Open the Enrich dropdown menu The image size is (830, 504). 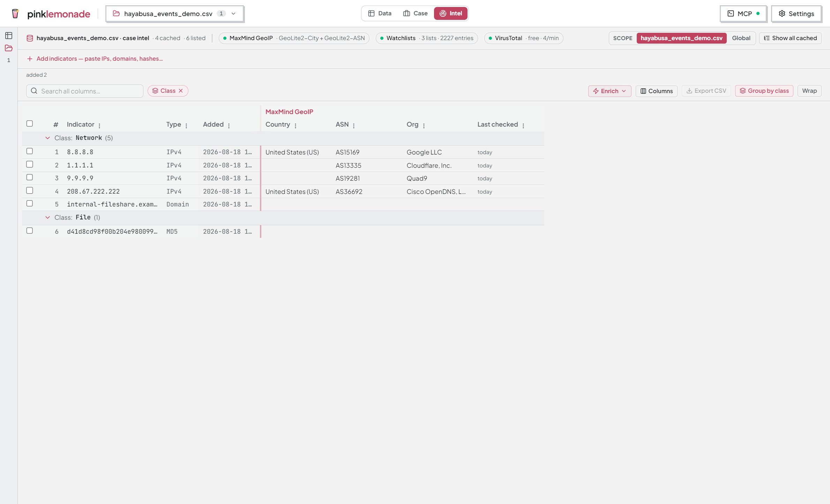coord(610,91)
